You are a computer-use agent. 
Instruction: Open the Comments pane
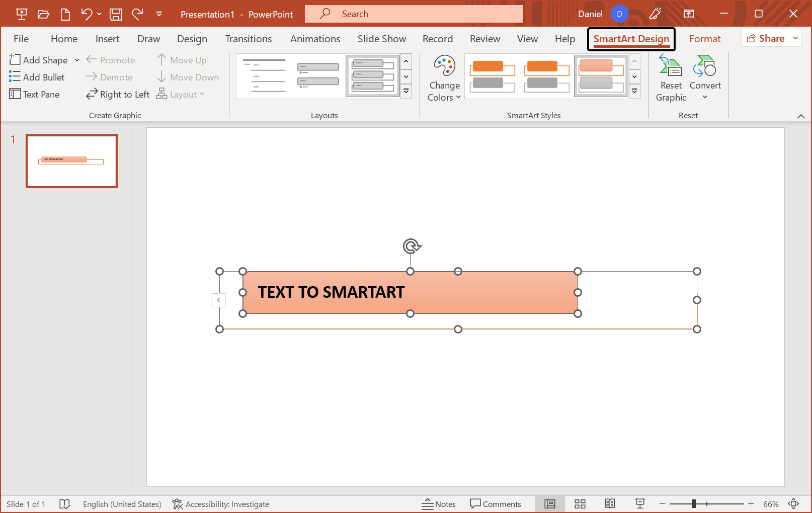tap(496, 503)
